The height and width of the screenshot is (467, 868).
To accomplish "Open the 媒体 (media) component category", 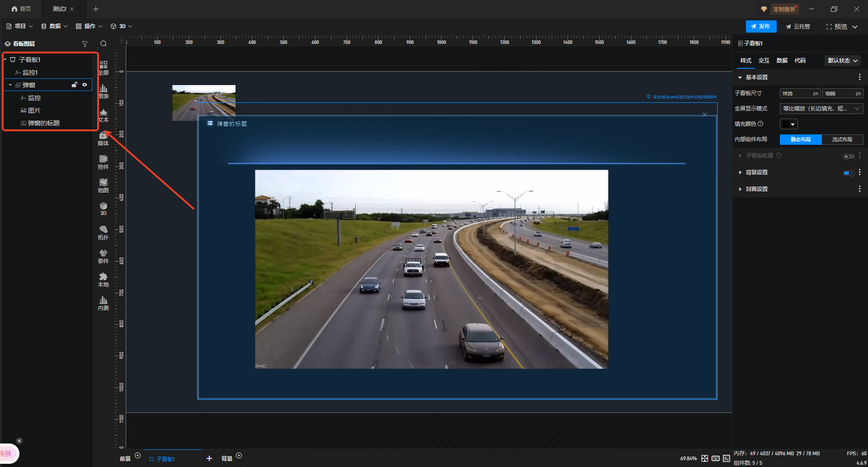I will [x=103, y=138].
